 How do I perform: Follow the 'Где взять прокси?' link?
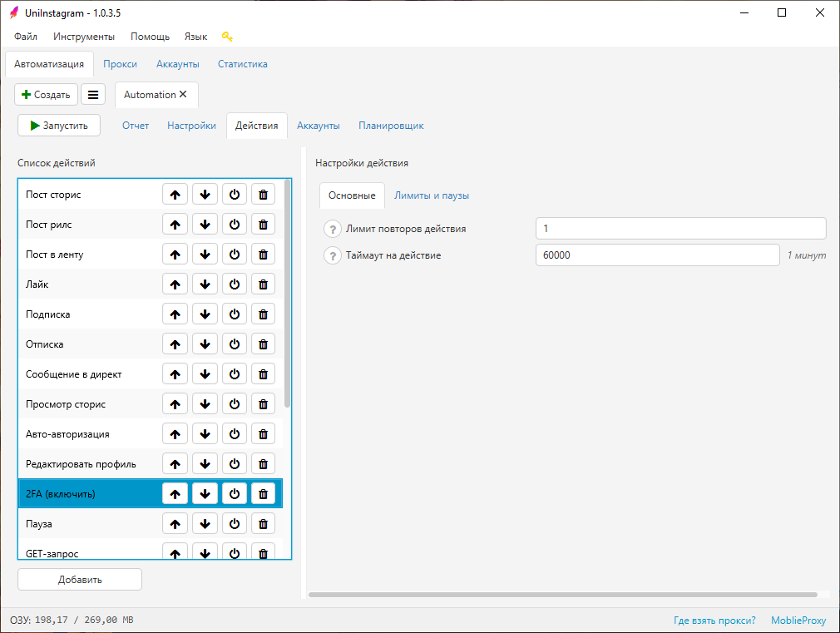pos(714,621)
